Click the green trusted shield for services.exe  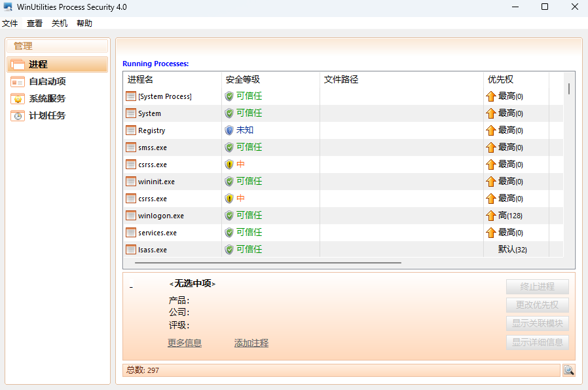[x=229, y=233]
